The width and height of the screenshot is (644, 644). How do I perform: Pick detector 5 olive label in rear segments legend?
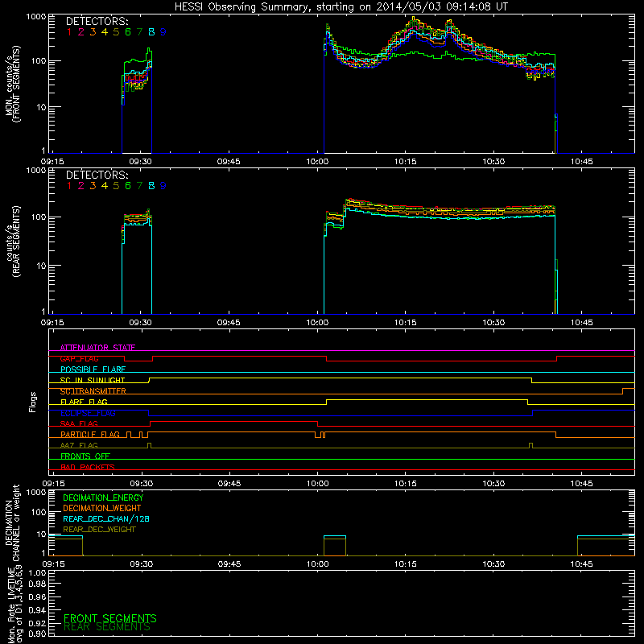click(x=116, y=186)
